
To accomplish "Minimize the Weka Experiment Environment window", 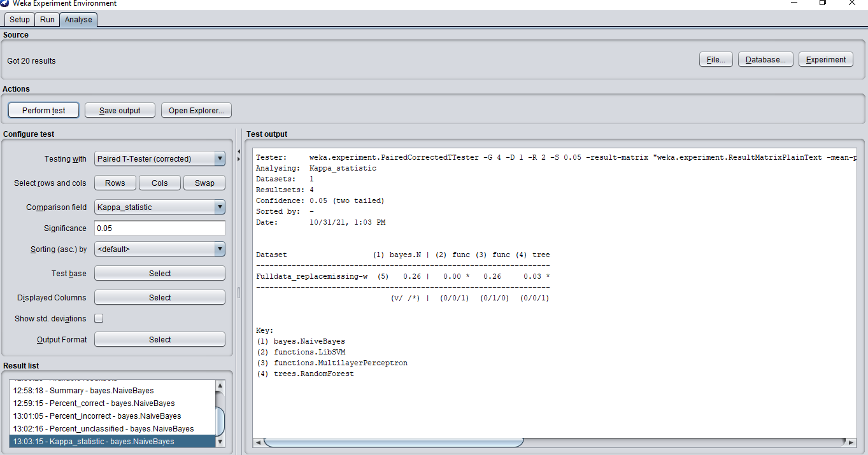I will [x=794, y=3].
